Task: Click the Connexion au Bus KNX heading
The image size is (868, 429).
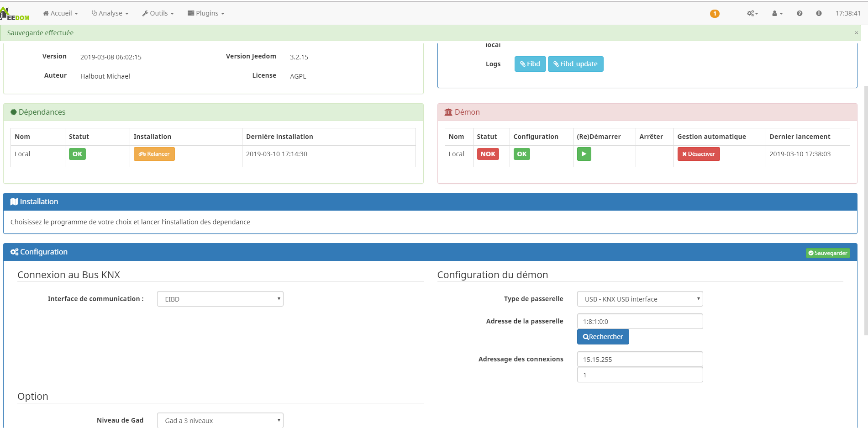Action: tap(68, 275)
